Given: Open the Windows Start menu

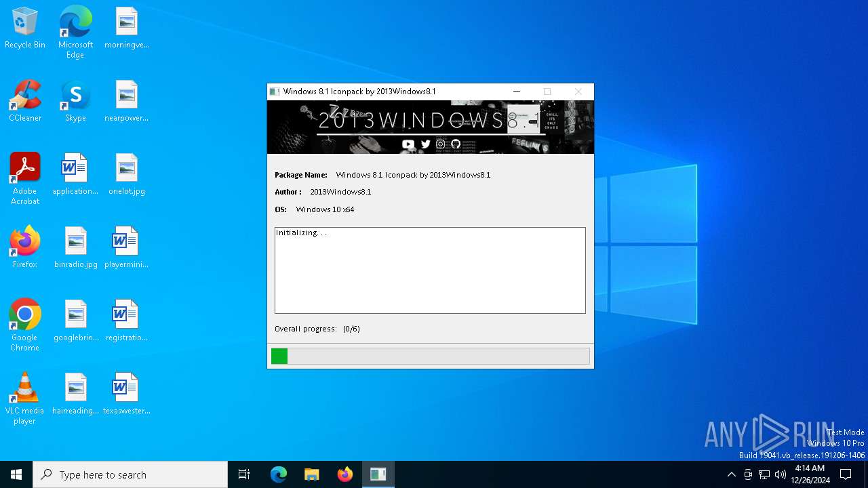Looking at the screenshot, I should click(16, 474).
